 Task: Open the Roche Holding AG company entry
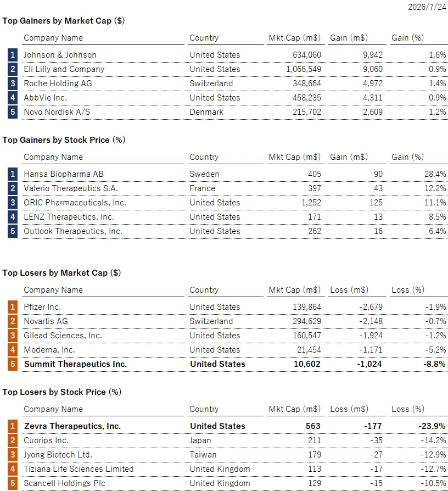[58, 83]
